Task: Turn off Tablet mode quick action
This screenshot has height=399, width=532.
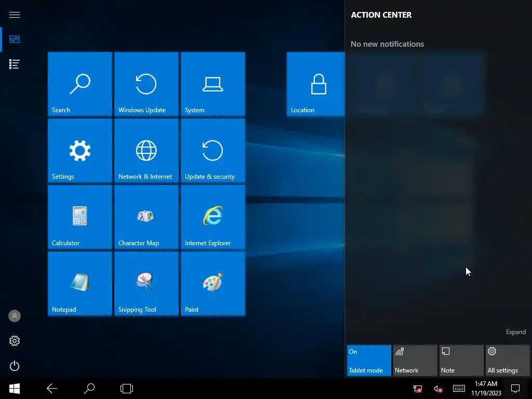Action: (369, 361)
